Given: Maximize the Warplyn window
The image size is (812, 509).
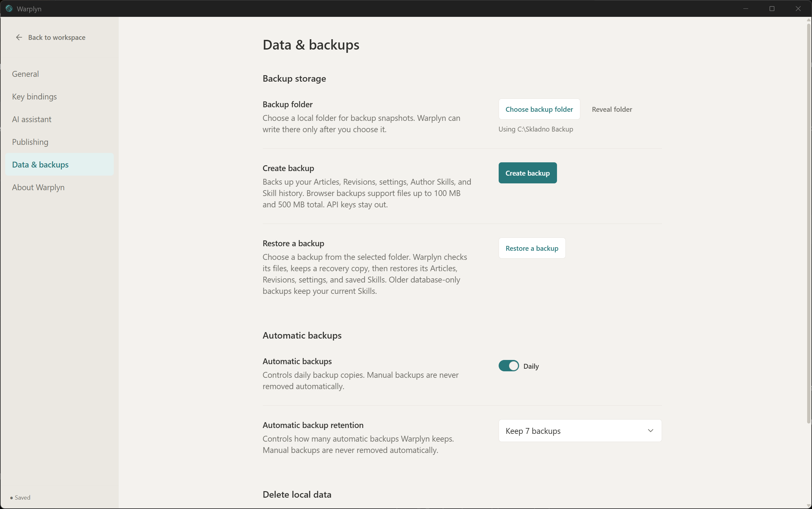Looking at the screenshot, I should coord(772,8).
